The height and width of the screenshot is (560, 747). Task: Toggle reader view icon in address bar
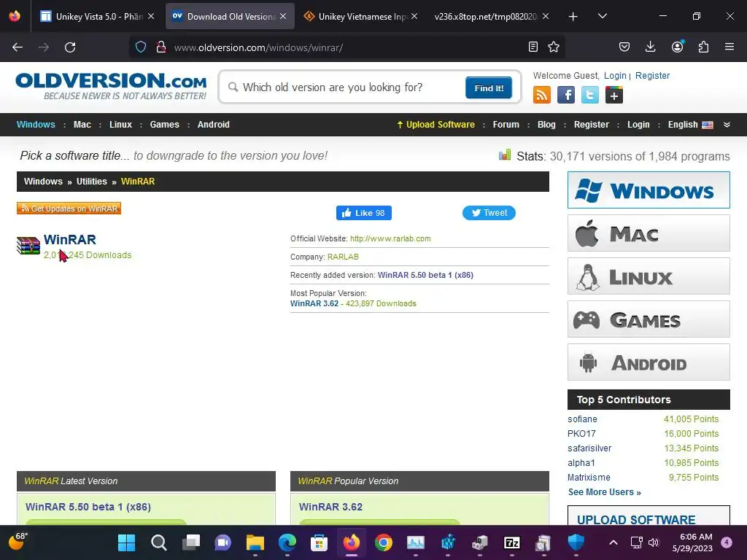coord(533,47)
